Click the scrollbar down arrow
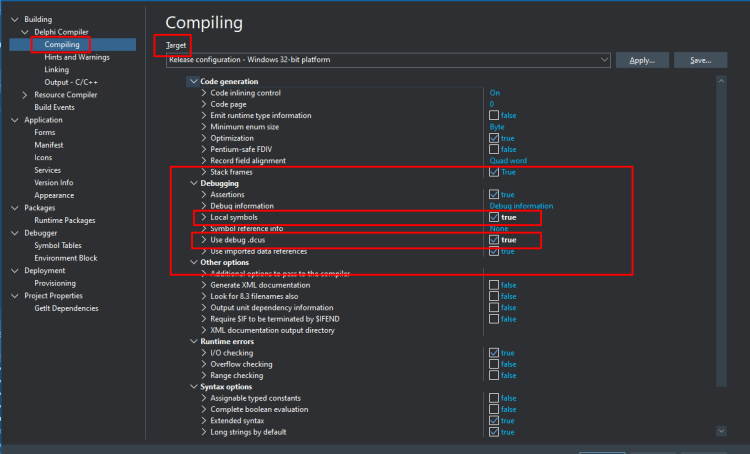Screen dimensions: 750x454 721,431
